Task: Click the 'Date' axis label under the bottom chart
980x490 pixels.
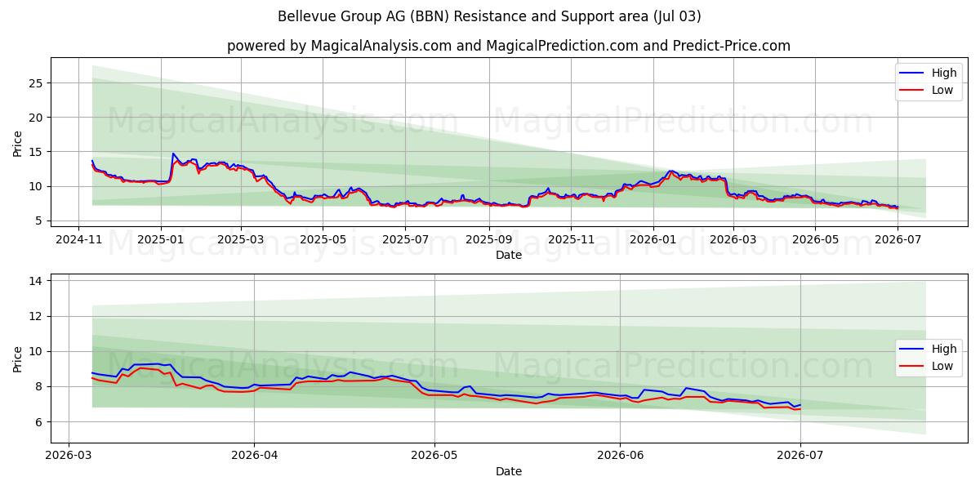Action: pos(509,471)
